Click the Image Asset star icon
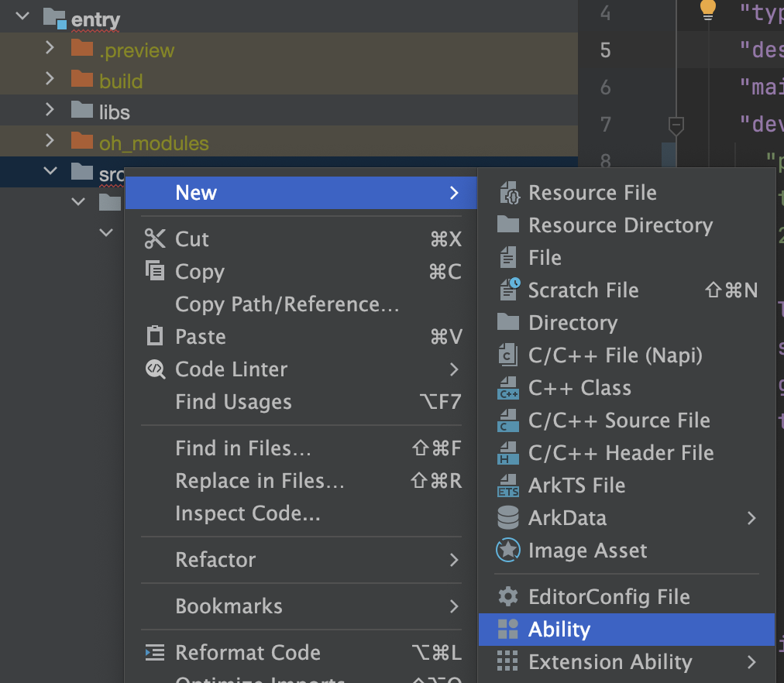Viewport: 784px width, 683px height. (x=508, y=550)
